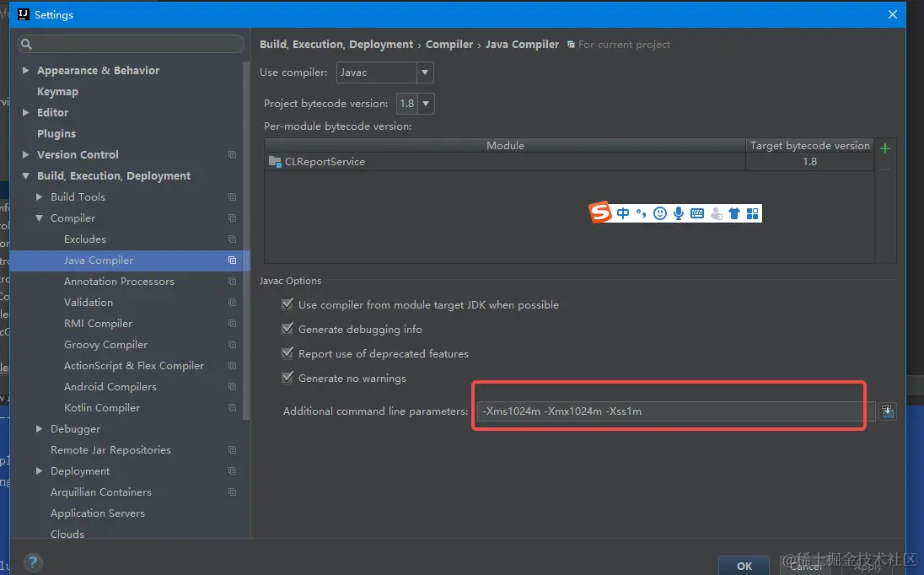Open the Sogou emoji smiley icon

coord(660,213)
